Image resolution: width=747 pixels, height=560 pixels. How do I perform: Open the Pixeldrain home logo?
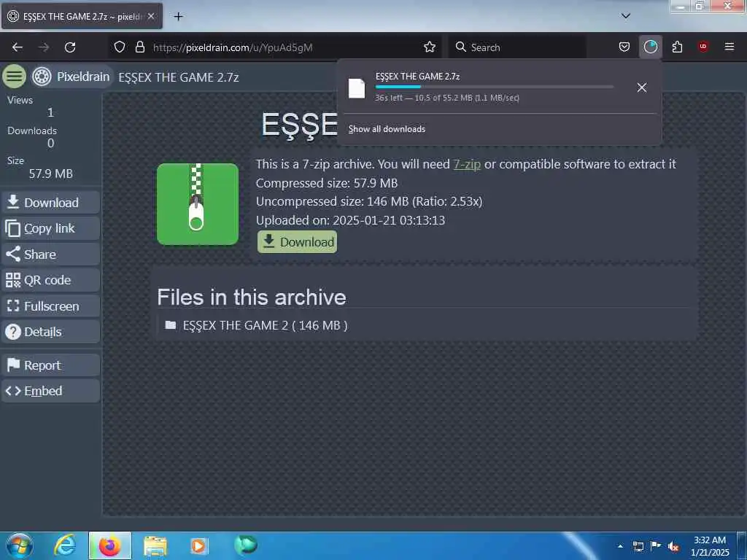pos(71,77)
